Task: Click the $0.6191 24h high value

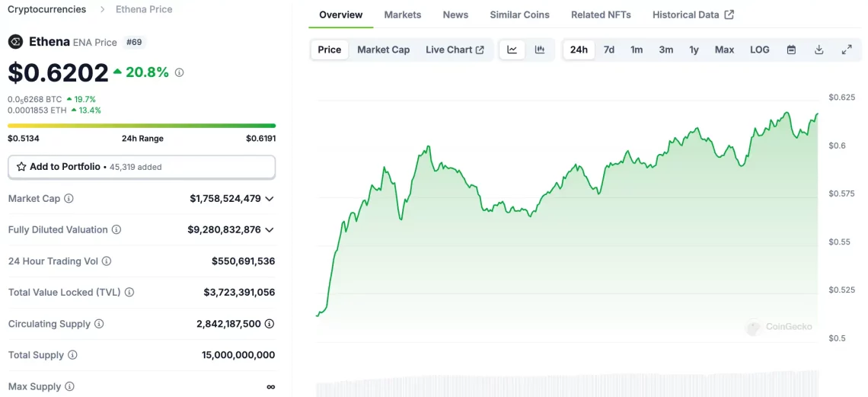Action: pos(260,139)
